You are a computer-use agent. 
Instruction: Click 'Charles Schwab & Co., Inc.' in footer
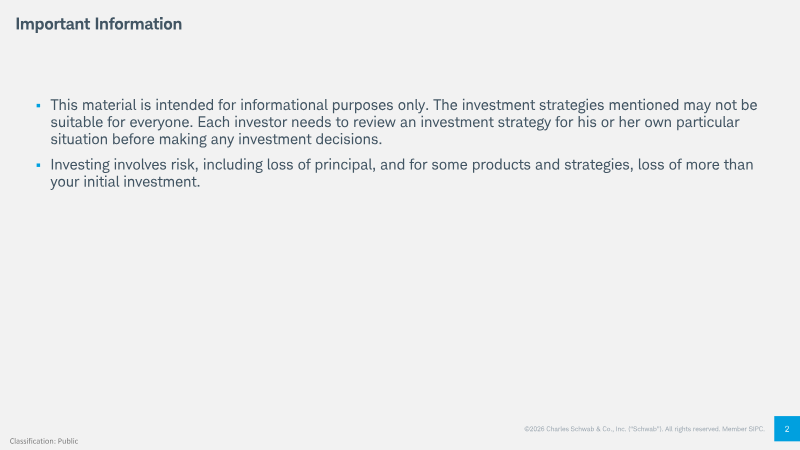pos(583,429)
